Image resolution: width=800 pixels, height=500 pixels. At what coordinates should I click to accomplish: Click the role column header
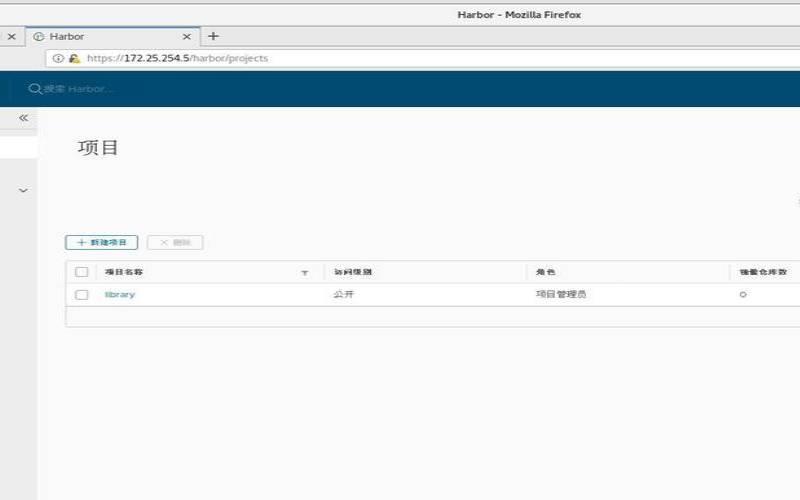pyautogui.click(x=545, y=272)
